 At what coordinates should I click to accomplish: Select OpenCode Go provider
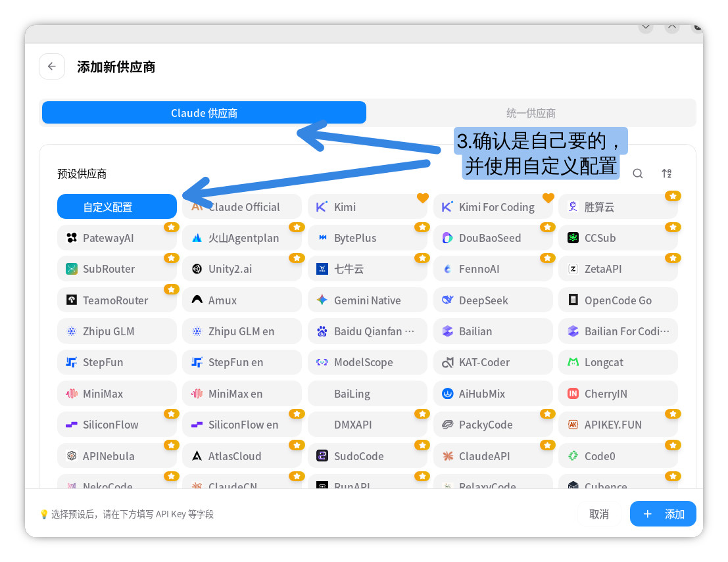pos(618,300)
